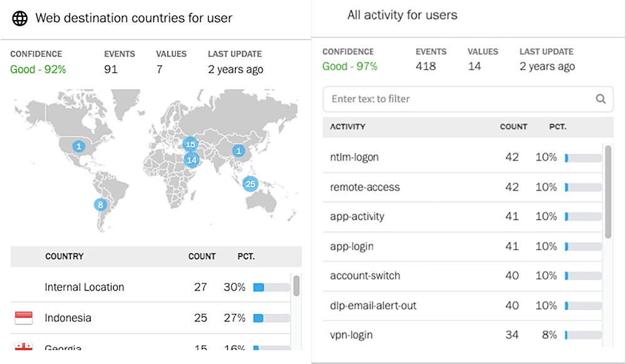The image size is (626, 364).
Task: Sort activity table by PCT. header
Action: pyautogui.click(x=558, y=127)
